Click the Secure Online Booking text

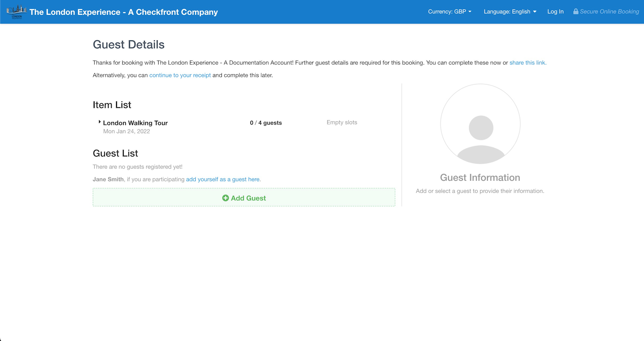point(609,12)
